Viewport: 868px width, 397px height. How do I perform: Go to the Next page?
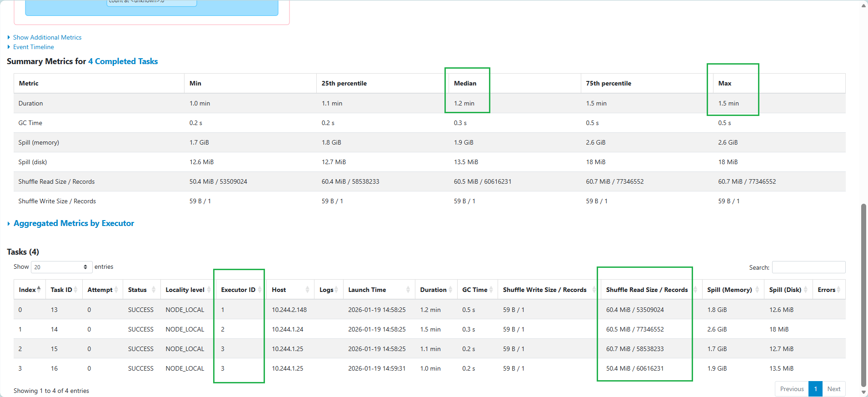click(833, 389)
